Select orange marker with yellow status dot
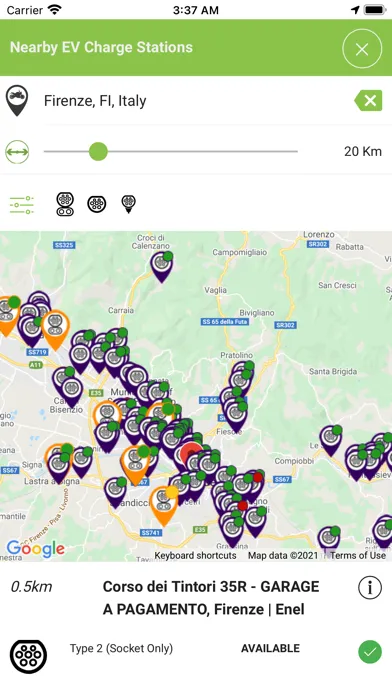The image size is (392, 696). tap(163, 505)
